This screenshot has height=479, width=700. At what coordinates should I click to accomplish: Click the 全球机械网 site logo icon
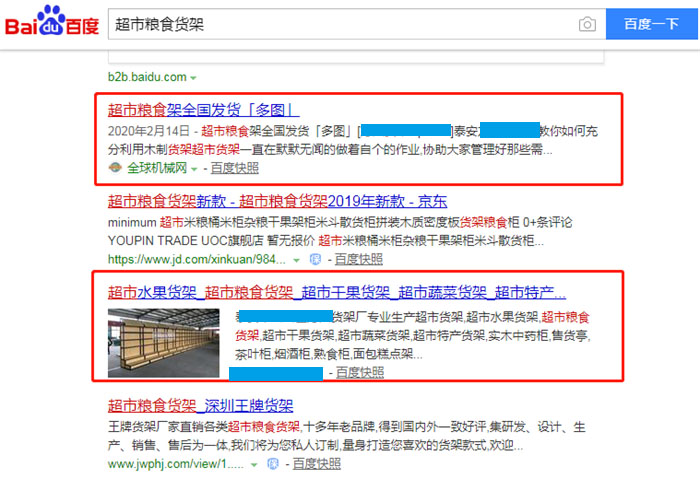coord(115,167)
